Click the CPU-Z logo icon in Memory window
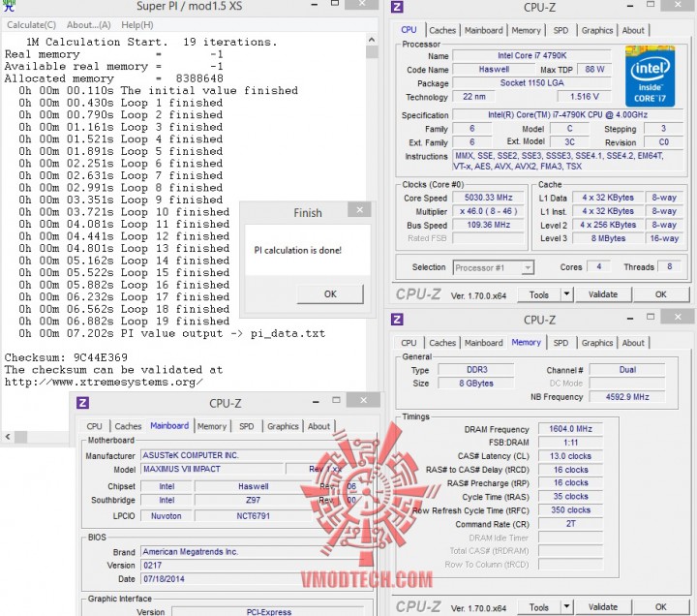The width and height of the screenshot is (697, 616). [397, 320]
